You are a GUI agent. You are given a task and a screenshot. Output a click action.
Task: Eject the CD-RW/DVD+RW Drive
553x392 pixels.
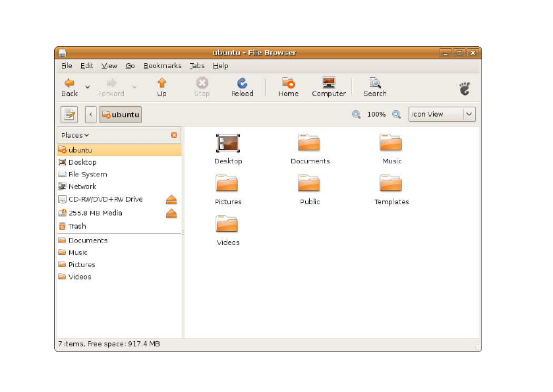tap(171, 200)
